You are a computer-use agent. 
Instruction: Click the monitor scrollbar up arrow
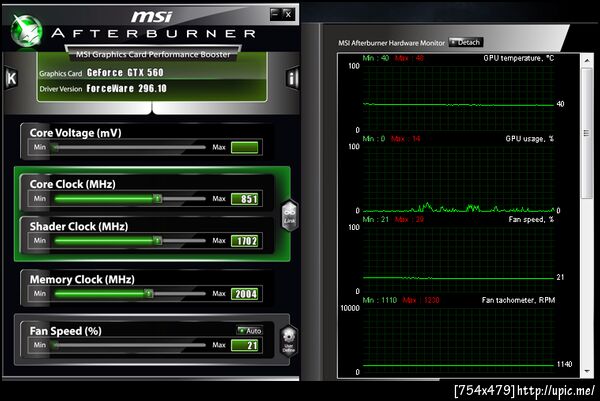[x=587, y=61]
